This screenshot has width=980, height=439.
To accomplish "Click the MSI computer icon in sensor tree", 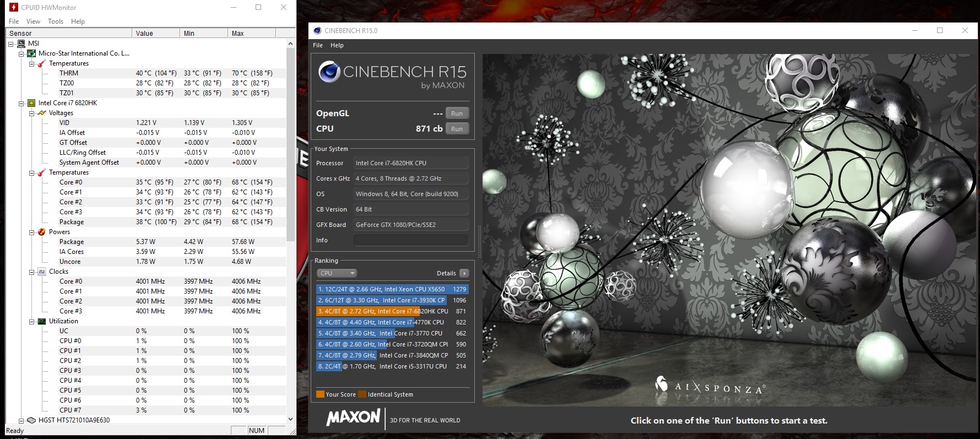I will [21, 44].
